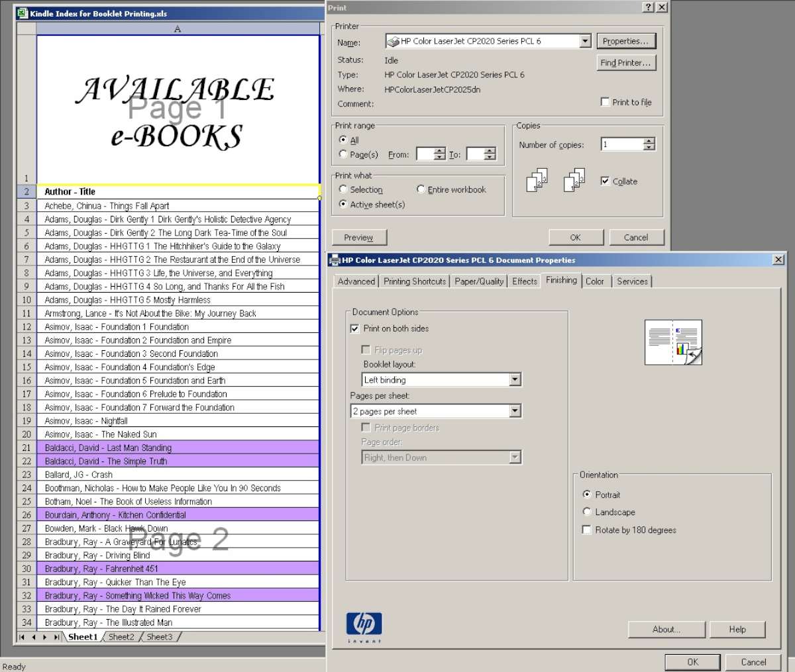795x672 pixels.
Task: Select the Active sheet(s) option
Action: point(343,204)
